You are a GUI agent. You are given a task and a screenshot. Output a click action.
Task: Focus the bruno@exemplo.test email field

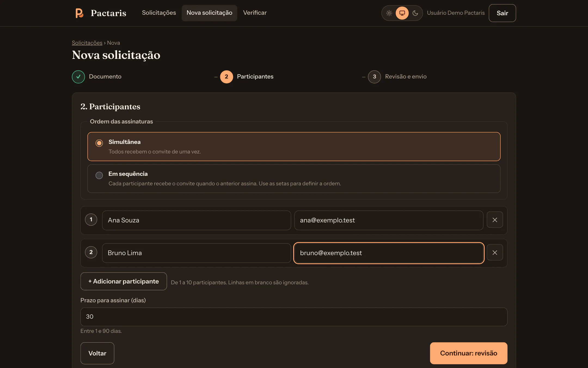point(389,253)
